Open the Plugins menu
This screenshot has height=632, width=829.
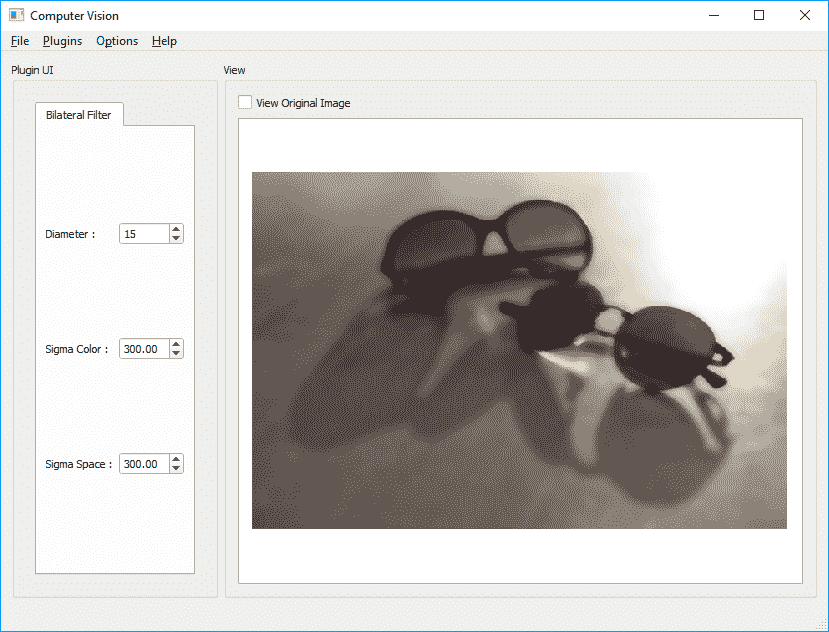[x=62, y=41]
